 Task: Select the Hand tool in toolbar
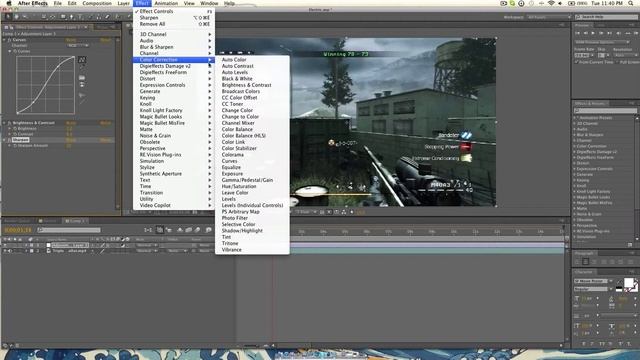16,17
